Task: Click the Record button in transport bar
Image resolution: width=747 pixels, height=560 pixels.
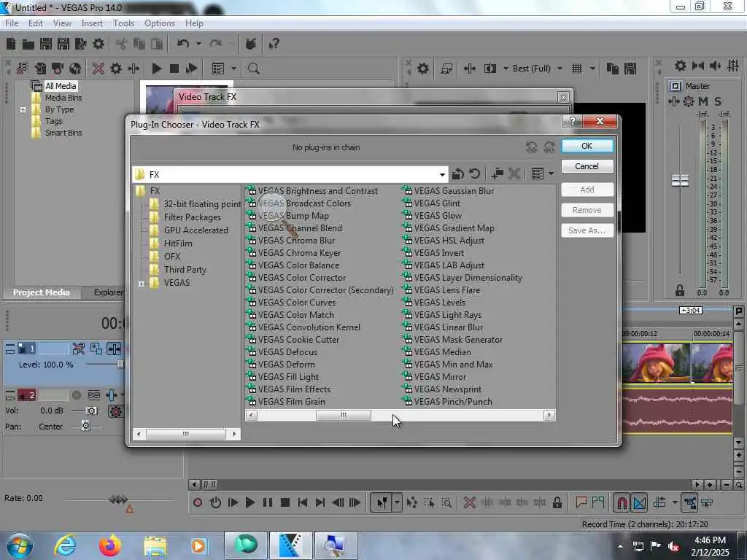Action: pos(198,502)
